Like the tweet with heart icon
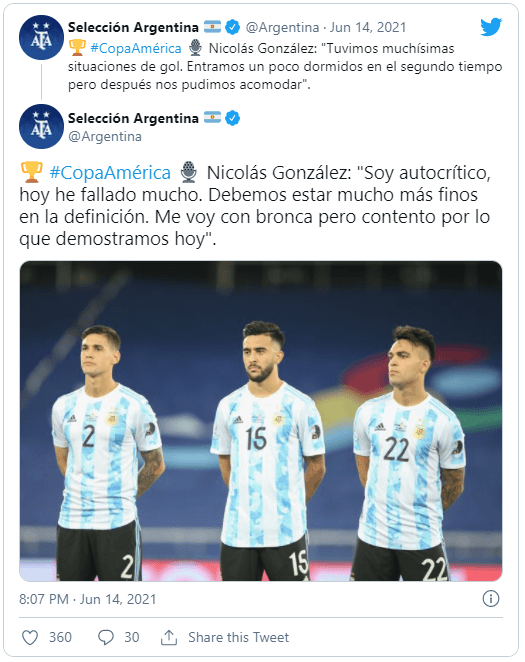Image resolution: width=525 pixels, height=662 pixels. [30, 637]
